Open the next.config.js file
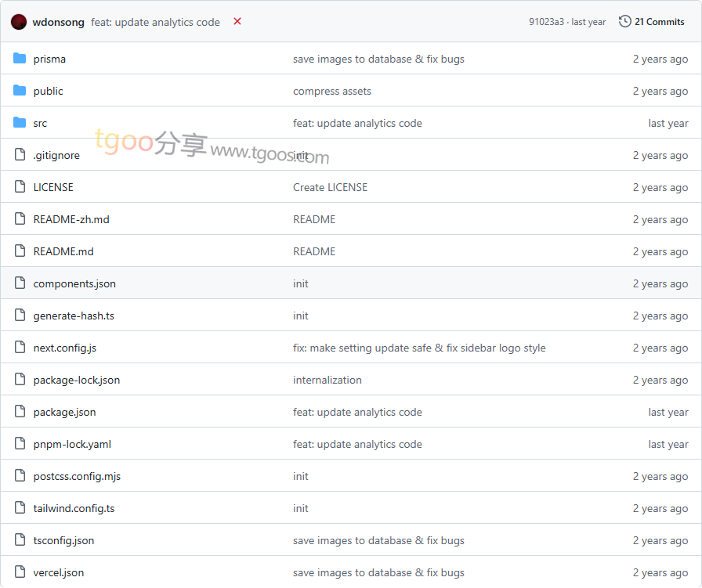 pyautogui.click(x=65, y=348)
